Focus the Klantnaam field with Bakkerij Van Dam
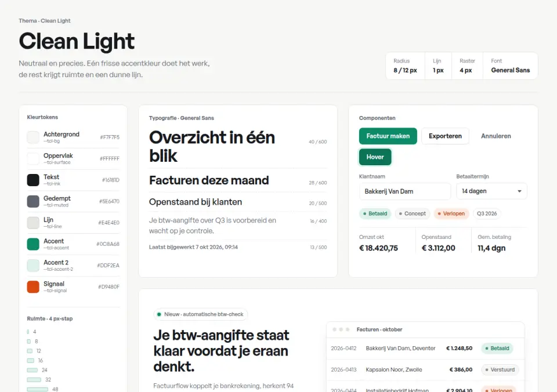Screen dimensions: 557x392 tap(405, 191)
